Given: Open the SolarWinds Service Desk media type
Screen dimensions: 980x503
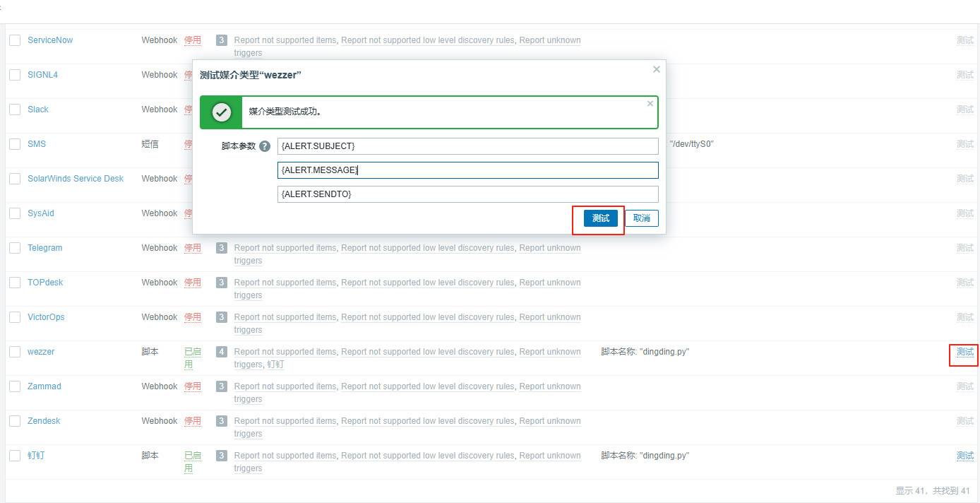Looking at the screenshot, I should tap(76, 179).
